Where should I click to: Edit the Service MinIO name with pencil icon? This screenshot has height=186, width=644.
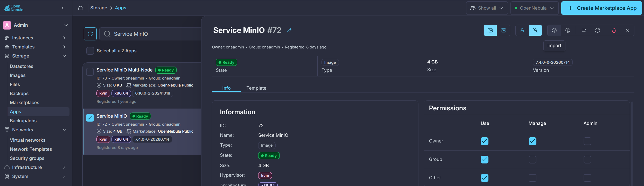click(x=289, y=30)
